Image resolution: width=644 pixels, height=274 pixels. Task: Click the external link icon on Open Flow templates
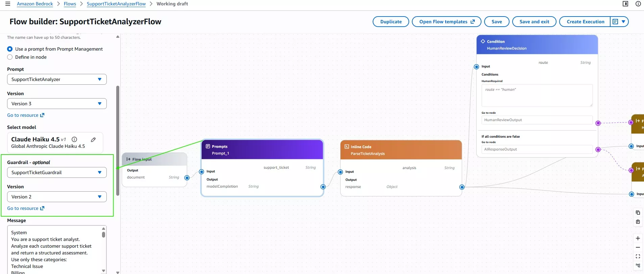473,22
